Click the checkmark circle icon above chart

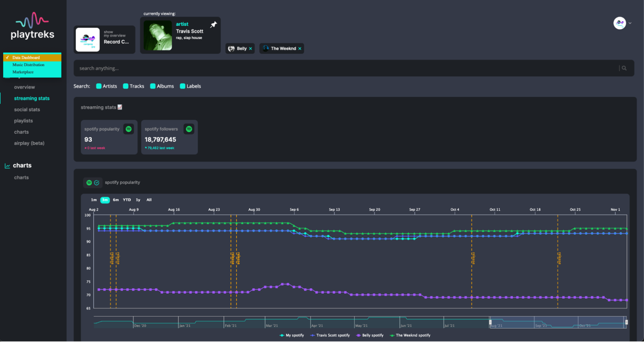tap(97, 183)
